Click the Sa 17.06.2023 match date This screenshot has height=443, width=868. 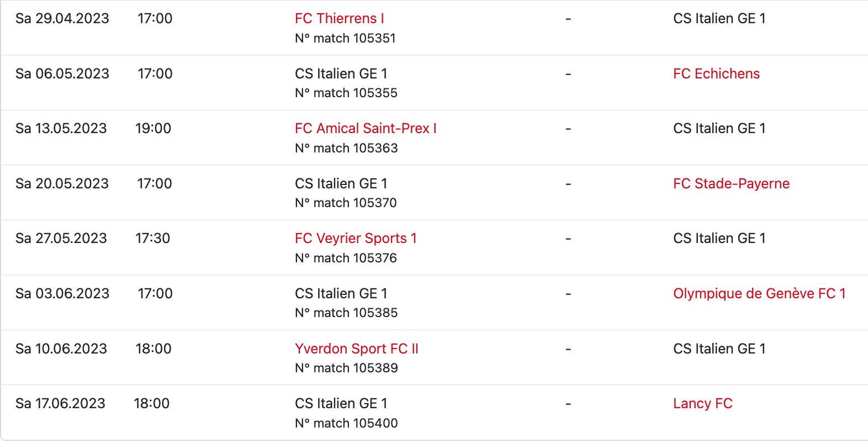(x=60, y=404)
